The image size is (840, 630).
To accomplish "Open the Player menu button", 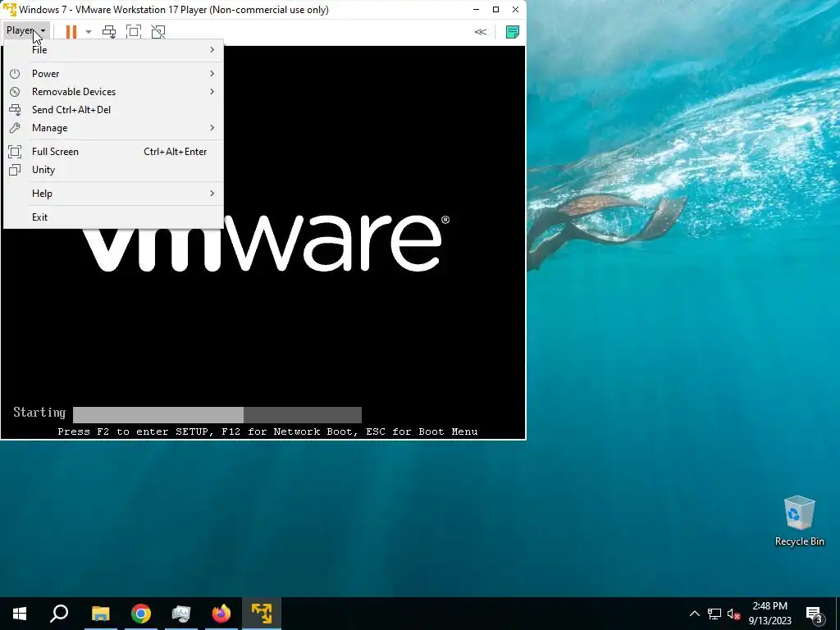I will [25, 31].
